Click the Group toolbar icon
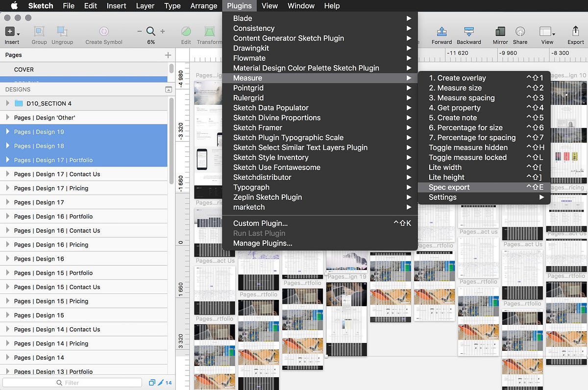This screenshot has height=390, width=588. pos(39,32)
